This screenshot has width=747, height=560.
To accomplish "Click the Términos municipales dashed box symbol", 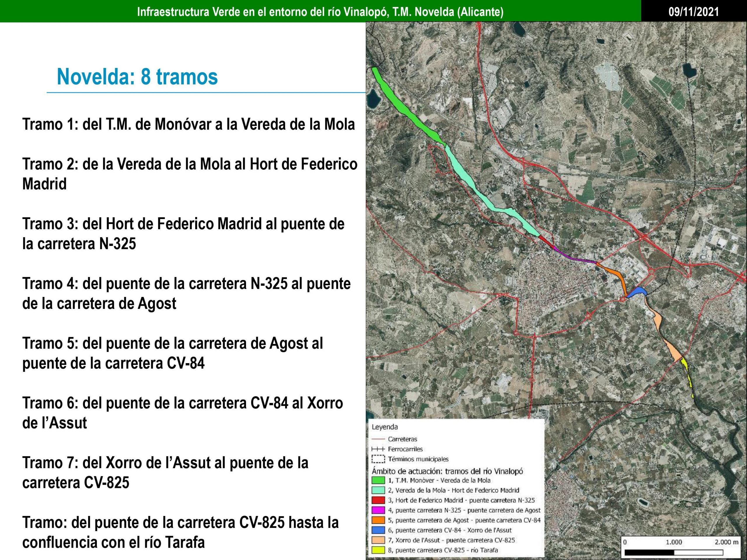I will [x=378, y=459].
